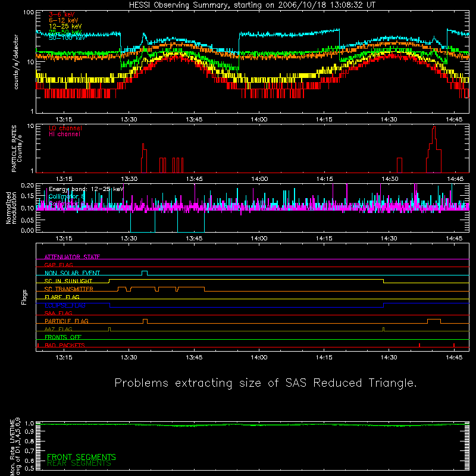Click the "Energy band: 12-25 keV" label
This screenshot has height=476, width=476.
[x=86, y=189]
